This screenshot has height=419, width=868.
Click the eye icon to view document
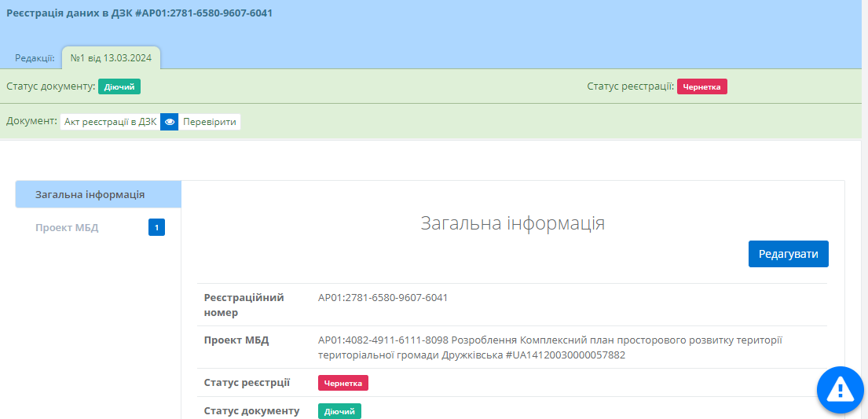coord(169,122)
